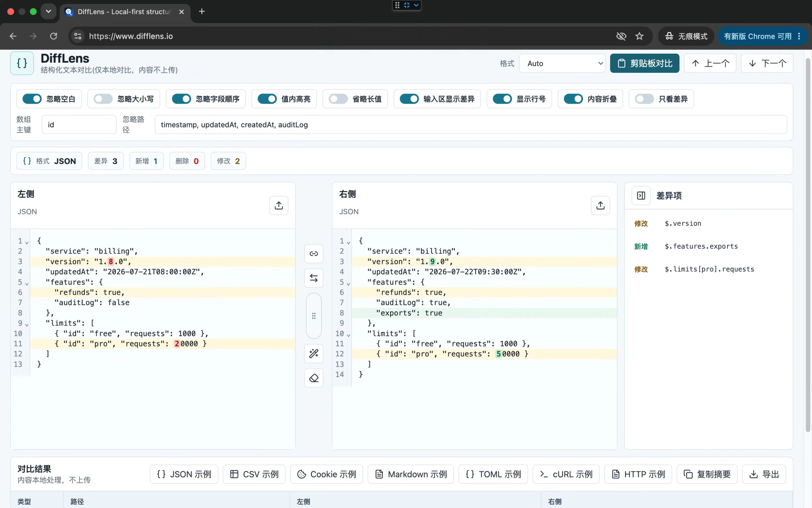
Task: Click 导出 export button
Action: 764,474
